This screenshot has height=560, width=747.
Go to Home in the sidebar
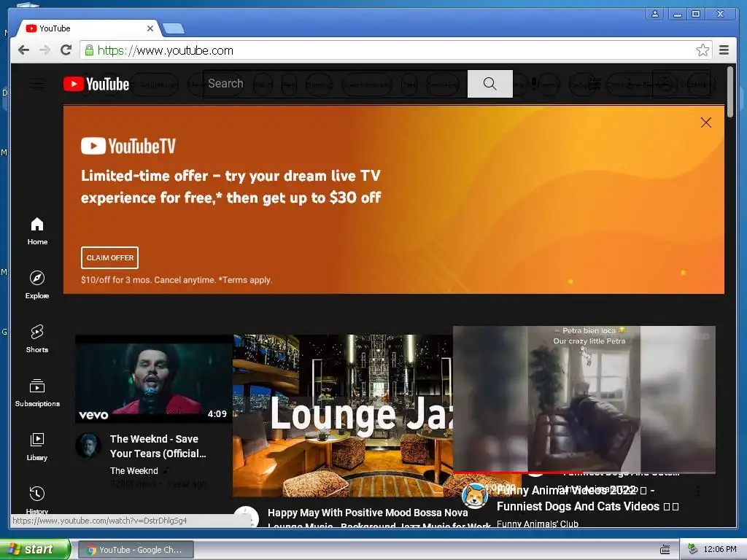[x=37, y=231]
